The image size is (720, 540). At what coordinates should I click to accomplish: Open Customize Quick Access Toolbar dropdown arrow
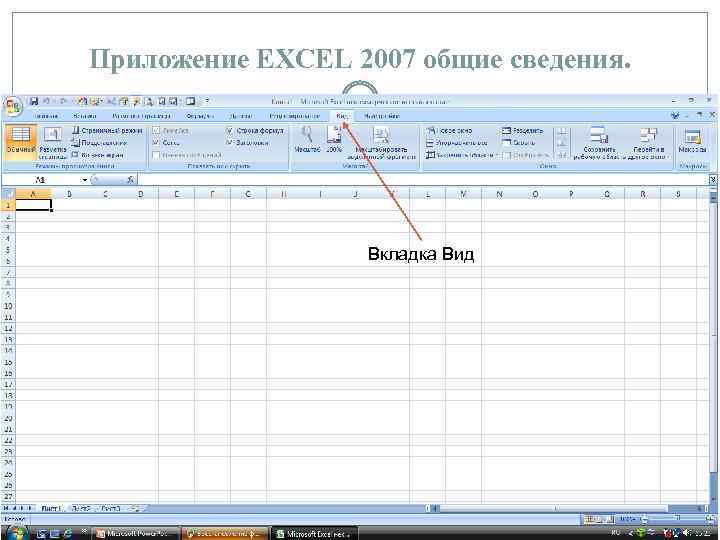[208, 101]
